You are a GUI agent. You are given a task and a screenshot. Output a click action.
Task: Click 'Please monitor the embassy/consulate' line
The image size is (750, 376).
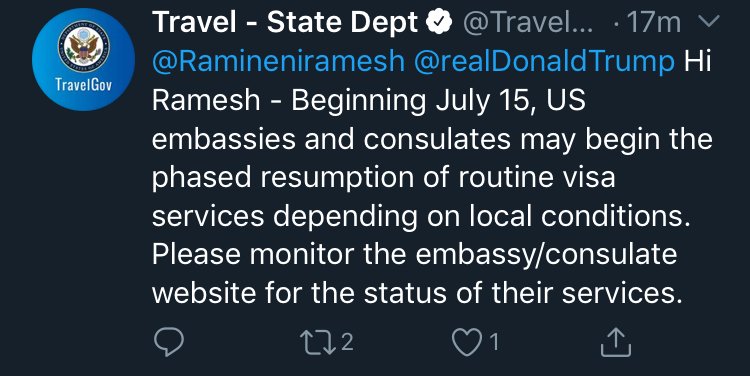[x=414, y=254]
